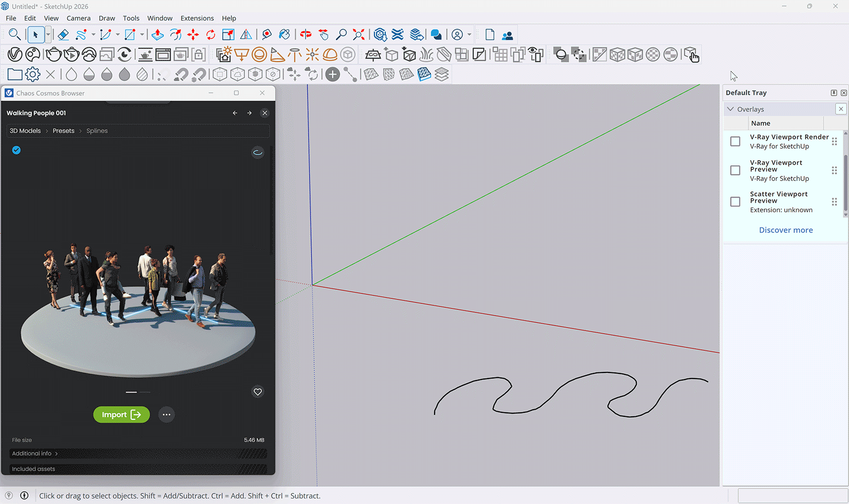Show the V-Ray Frame Buffer window icon
849x504 pixels.
click(x=163, y=54)
